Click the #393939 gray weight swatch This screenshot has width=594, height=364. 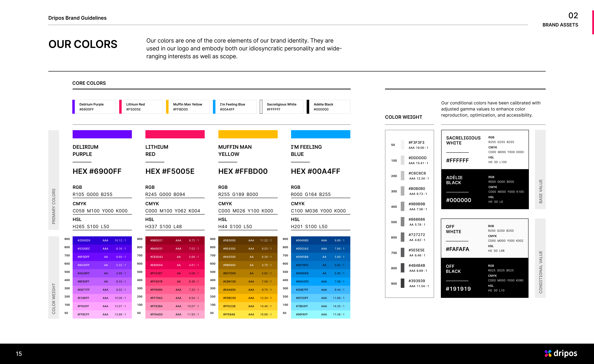pos(402,283)
